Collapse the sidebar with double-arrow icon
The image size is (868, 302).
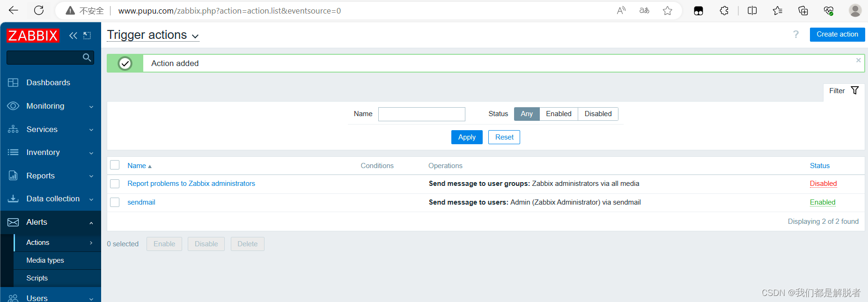[73, 36]
